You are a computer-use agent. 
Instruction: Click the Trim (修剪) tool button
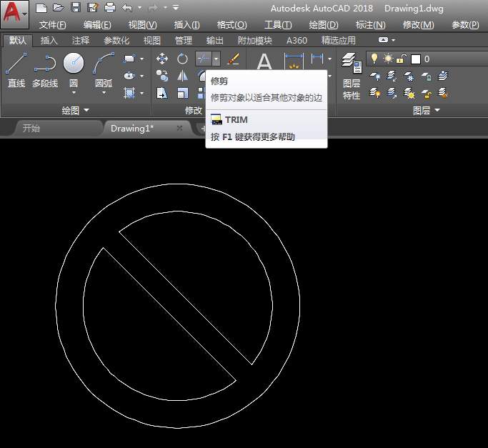203,59
